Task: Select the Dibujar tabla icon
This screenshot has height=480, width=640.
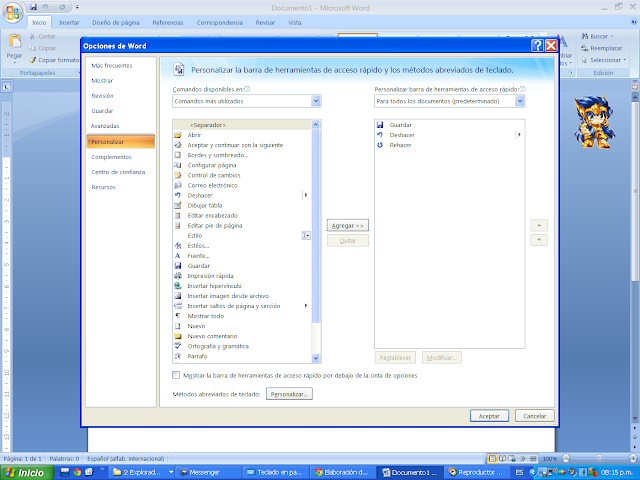Action: [x=178, y=205]
